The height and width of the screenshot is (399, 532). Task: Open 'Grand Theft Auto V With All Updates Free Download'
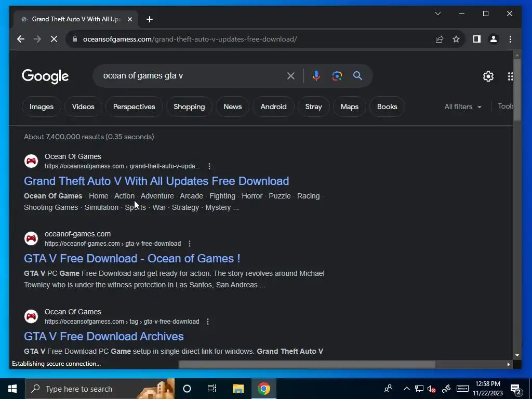[x=156, y=181]
